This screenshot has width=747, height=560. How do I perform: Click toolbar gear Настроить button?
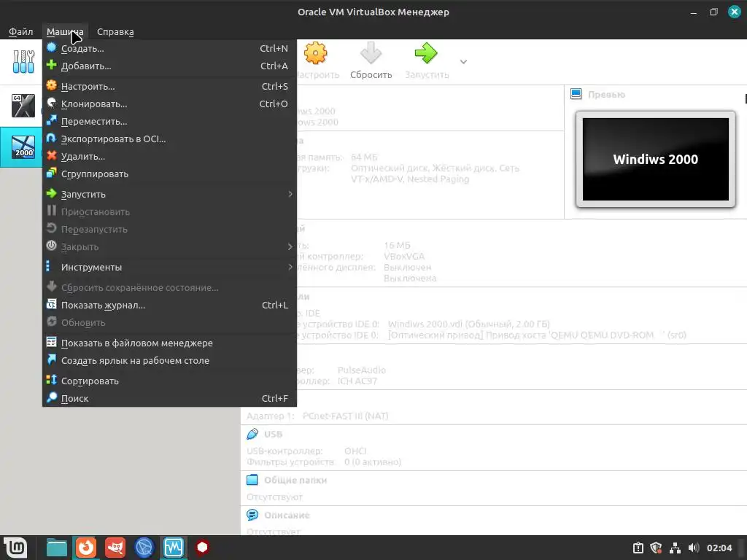[x=316, y=61]
